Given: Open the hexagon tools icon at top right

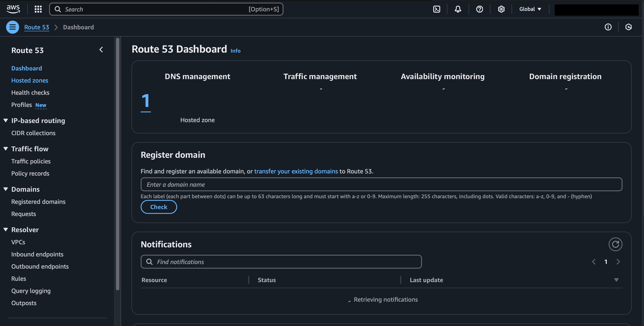Looking at the screenshot, I should tap(629, 27).
